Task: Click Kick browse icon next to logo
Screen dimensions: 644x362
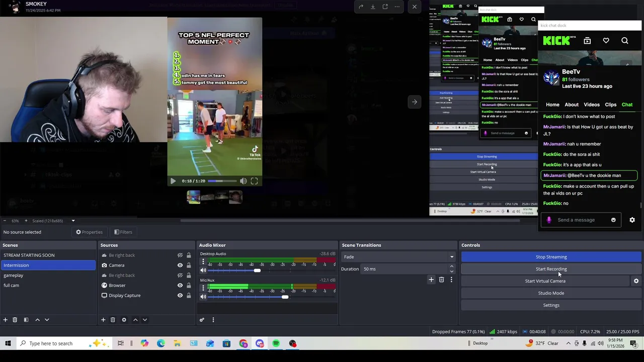Action: coord(587,41)
